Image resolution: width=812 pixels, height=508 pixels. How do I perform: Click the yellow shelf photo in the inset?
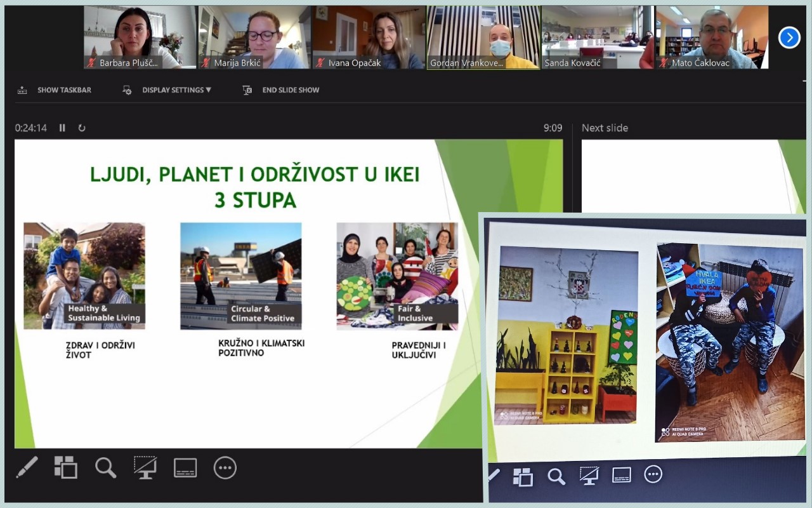tap(566, 335)
